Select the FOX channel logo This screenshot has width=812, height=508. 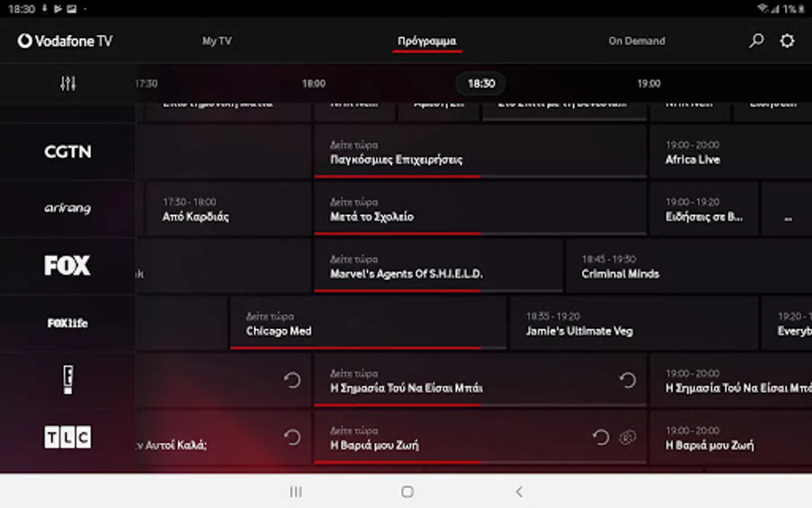[68, 265]
